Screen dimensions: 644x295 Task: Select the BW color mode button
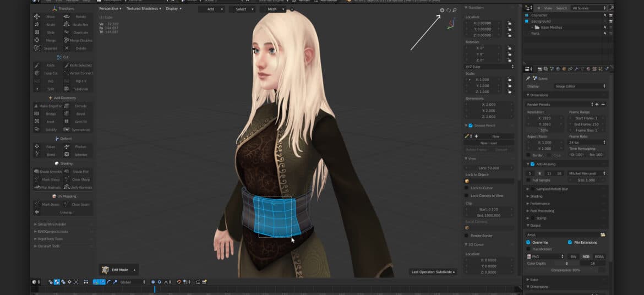[x=574, y=256]
